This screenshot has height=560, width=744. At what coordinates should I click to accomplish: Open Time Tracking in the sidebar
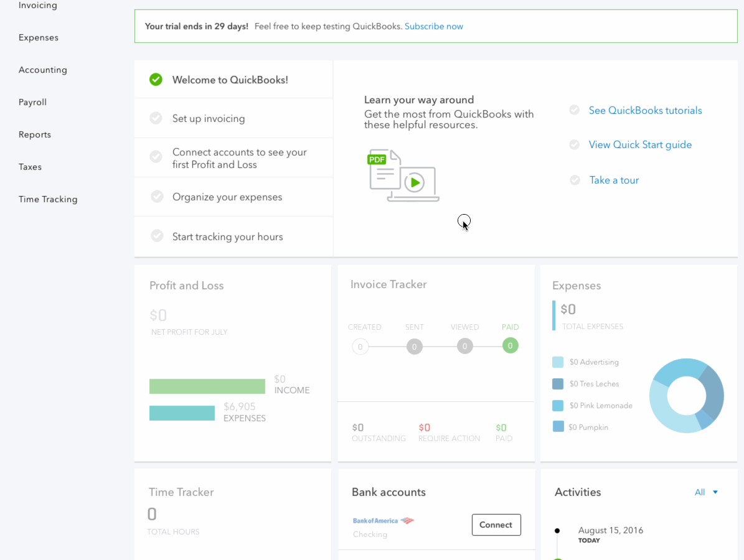pyautogui.click(x=48, y=199)
